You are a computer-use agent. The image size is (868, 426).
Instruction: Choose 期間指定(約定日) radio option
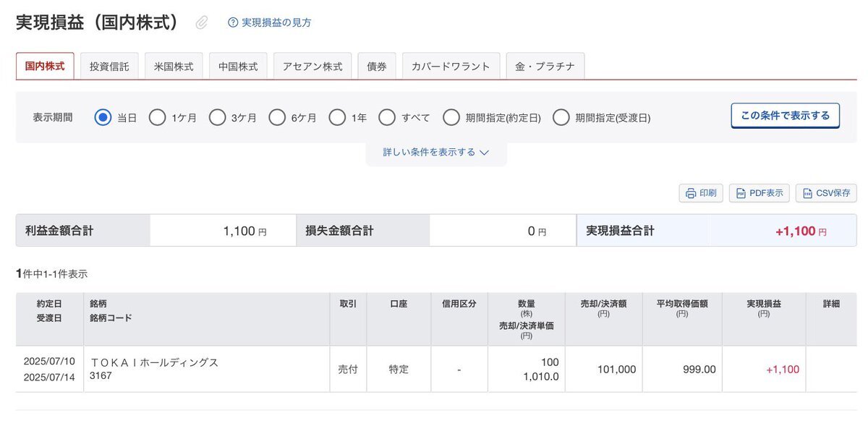(451, 117)
